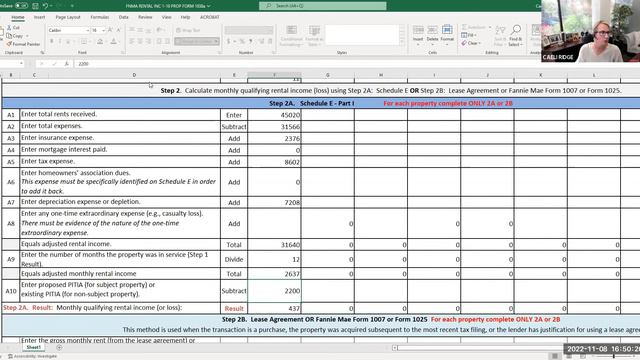Click the Fill Color bucket icon
This screenshot has width=640, height=360.
point(100,41)
